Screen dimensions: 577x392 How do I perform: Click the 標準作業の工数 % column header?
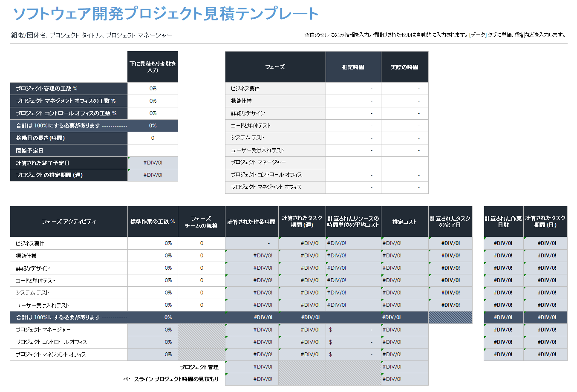(x=153, y=222)
